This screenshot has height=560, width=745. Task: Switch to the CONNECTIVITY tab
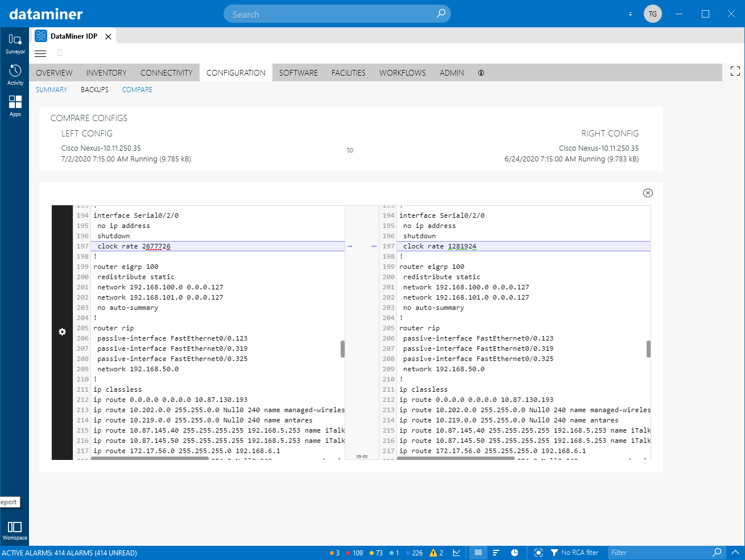167,73
